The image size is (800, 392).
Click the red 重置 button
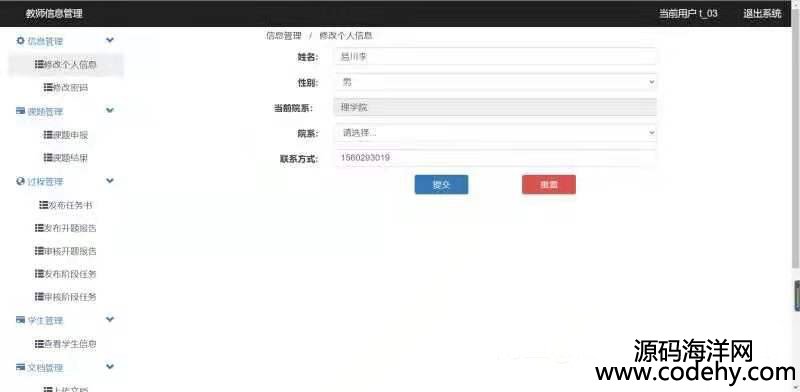point(549,185)
